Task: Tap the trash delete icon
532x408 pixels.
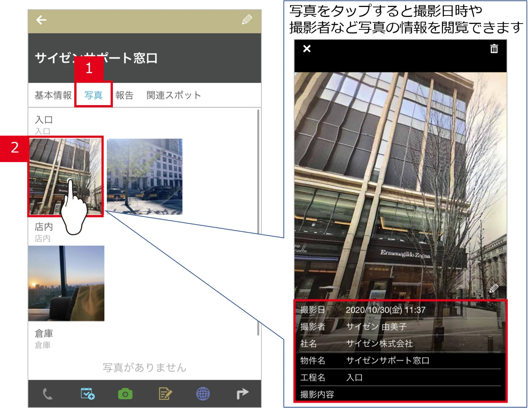Action: tap(494, 49)
